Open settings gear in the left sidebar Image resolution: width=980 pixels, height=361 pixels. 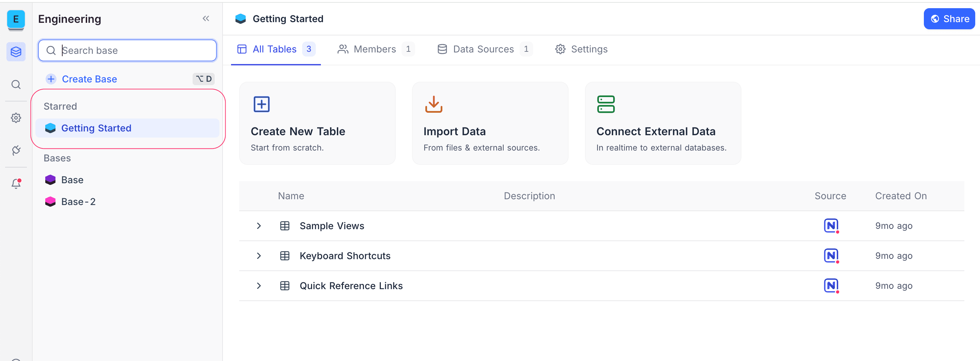[16, 118]
